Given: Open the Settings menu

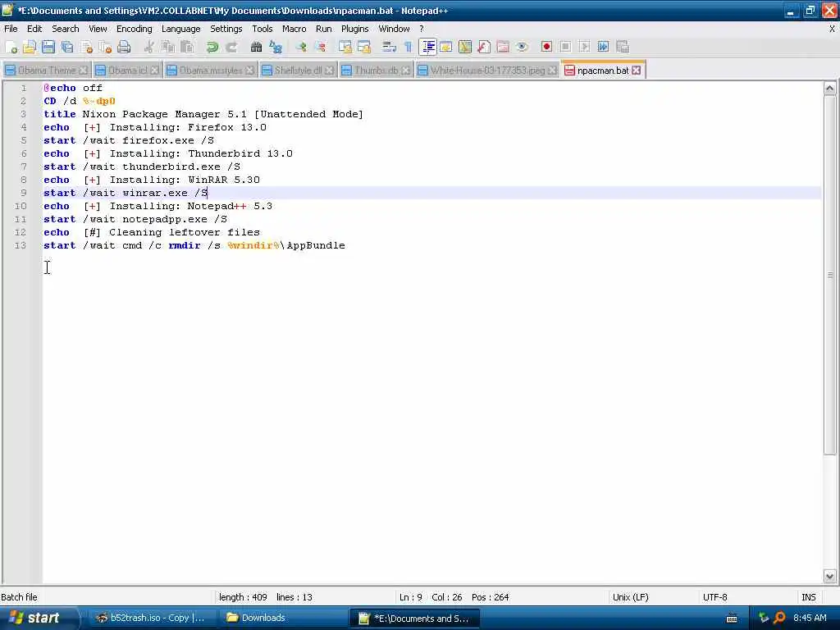Looking at the screenshot, I should point(226,29).
